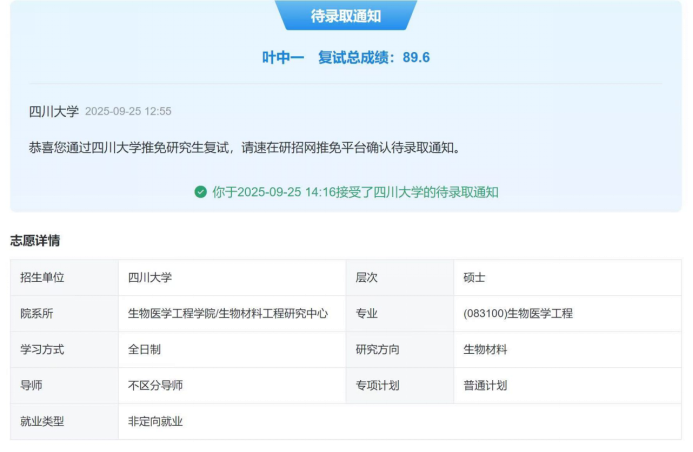This screenshot has width=693, height=452.
Task: Click the 研究方向 label cell
Action: coord(400,349)
